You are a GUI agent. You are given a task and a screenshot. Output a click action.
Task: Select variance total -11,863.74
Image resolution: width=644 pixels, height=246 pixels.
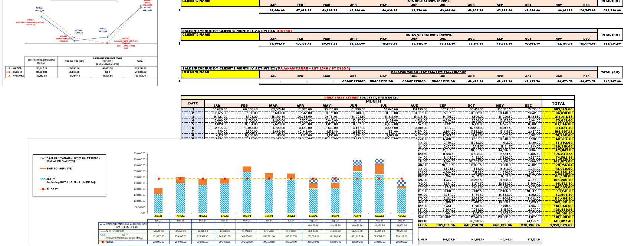pos(141,75)
